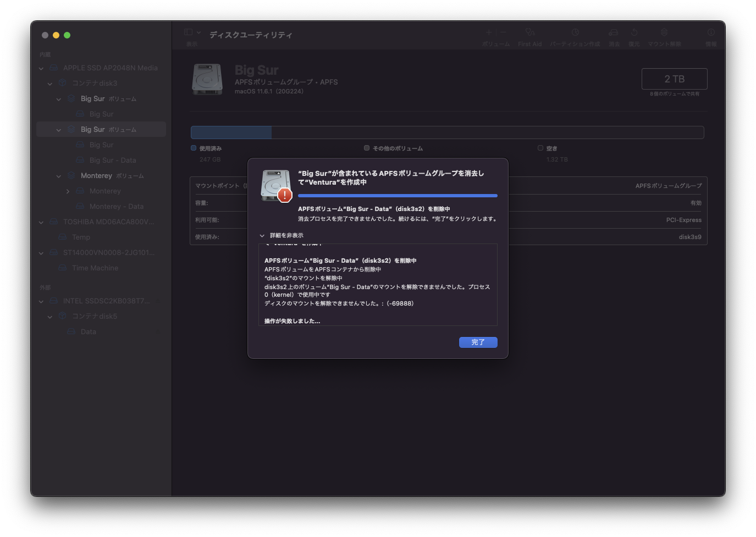Click the Big Sur - Data volume icon
756x537 pixels.
coord(80,160)
